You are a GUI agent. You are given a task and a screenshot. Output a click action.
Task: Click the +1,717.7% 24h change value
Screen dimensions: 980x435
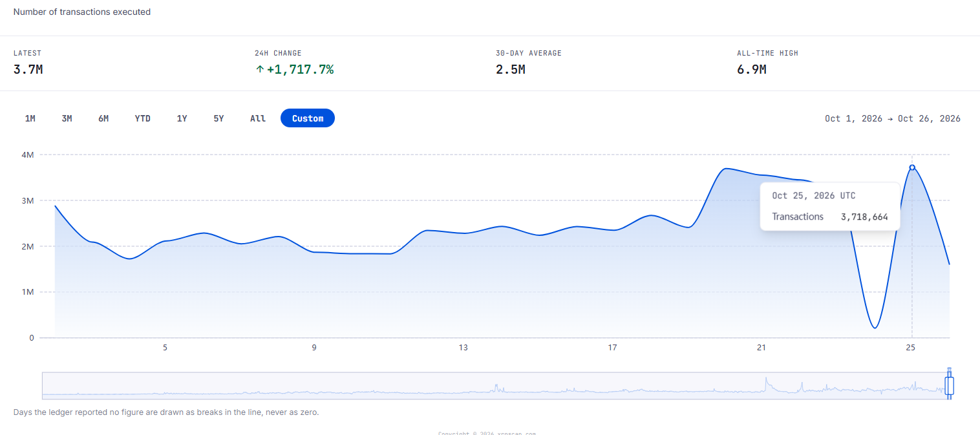click(x=300, y=69)
